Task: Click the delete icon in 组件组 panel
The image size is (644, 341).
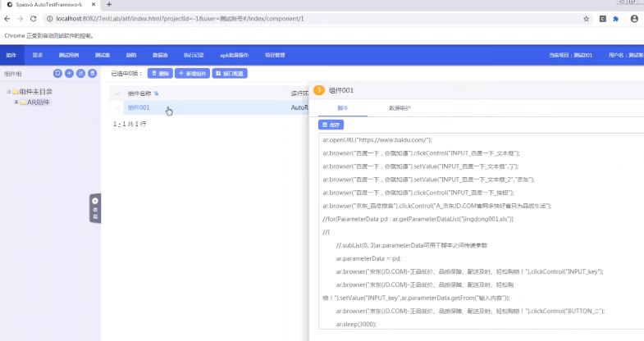Action: click(92, 73)
